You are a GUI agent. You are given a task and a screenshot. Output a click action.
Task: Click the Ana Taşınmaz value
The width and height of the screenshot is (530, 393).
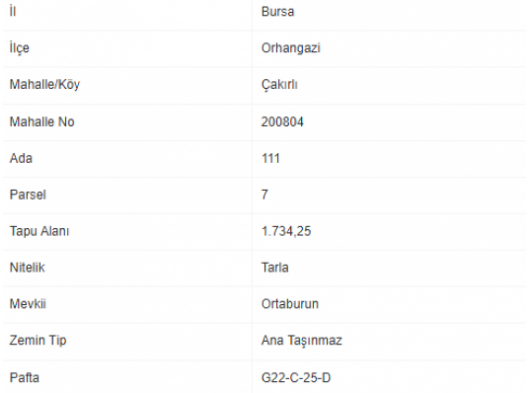tap(302, 340)
